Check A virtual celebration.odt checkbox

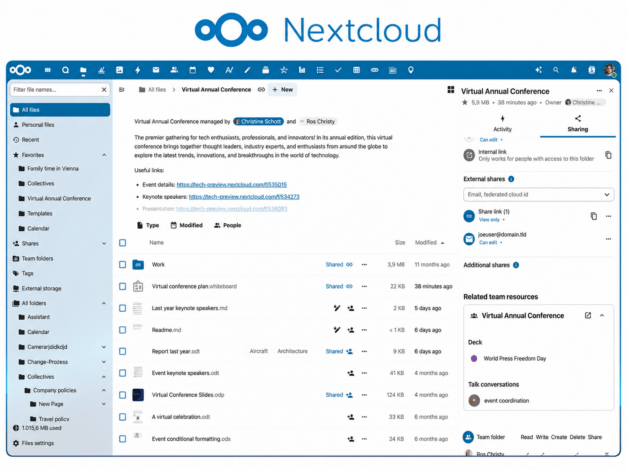coord(123,417)
